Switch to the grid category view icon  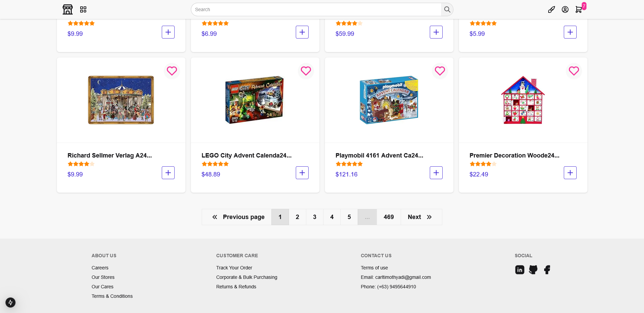pyautogui.click(x=83, y=9)
